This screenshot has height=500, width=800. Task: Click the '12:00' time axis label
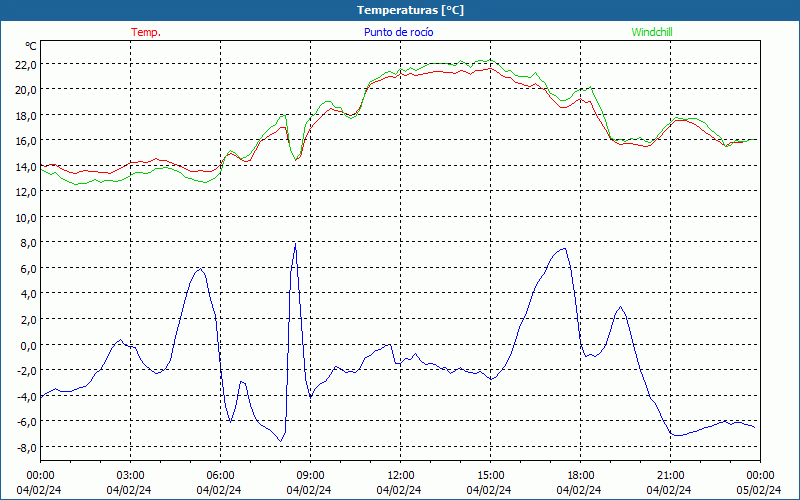tap(401, 476)
